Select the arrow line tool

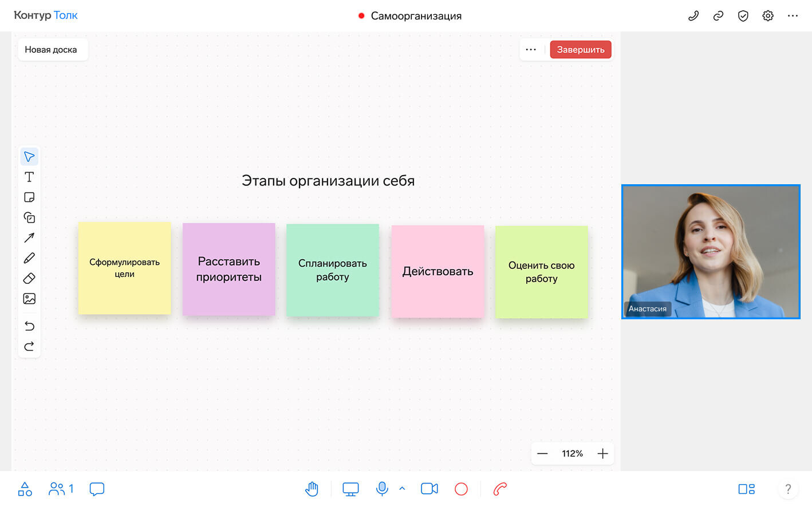(x=29, y=237)
